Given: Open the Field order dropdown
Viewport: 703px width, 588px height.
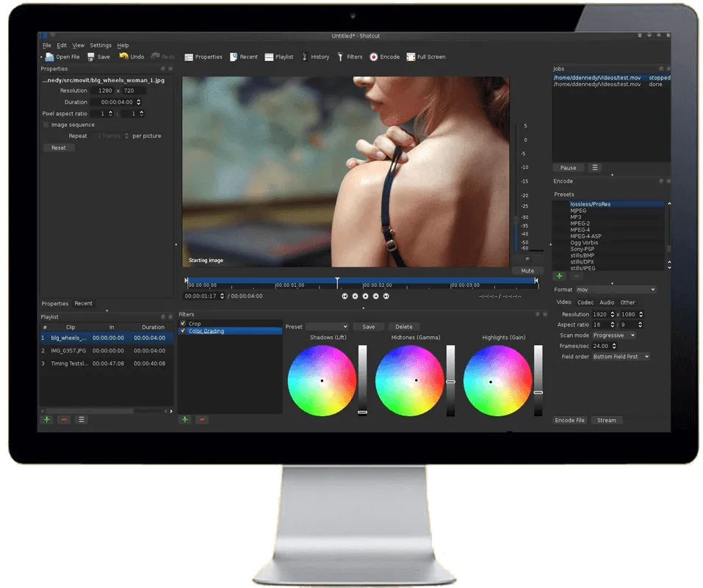Looking at the screenshot, I should tap(621, 356).
